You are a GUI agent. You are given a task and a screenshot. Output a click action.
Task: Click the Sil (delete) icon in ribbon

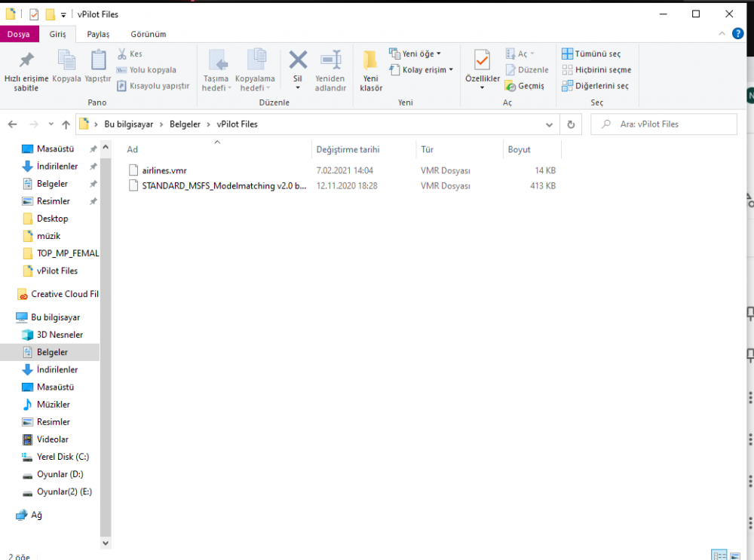(x=298, y=62)
